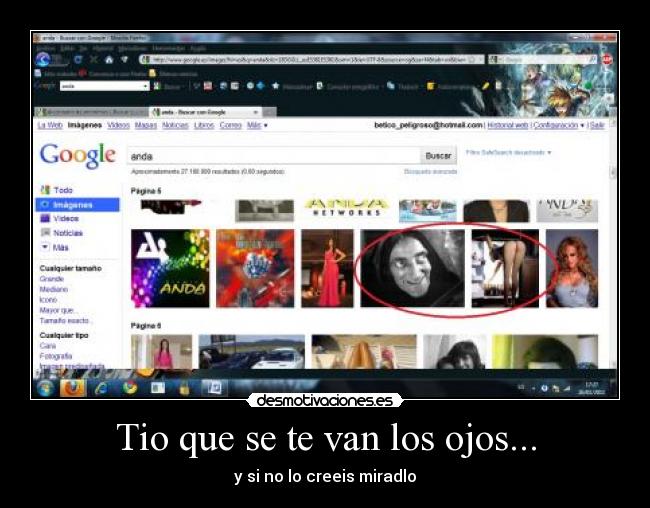Select the Vídeos filter in the left sidebar
This screenshot has width=650, height=508.
point(66,218)
